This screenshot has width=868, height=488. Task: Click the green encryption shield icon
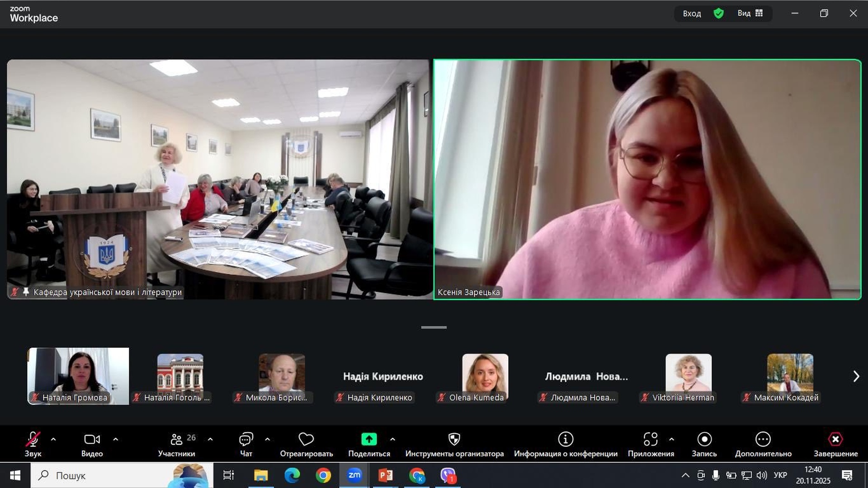pos(718,14)
